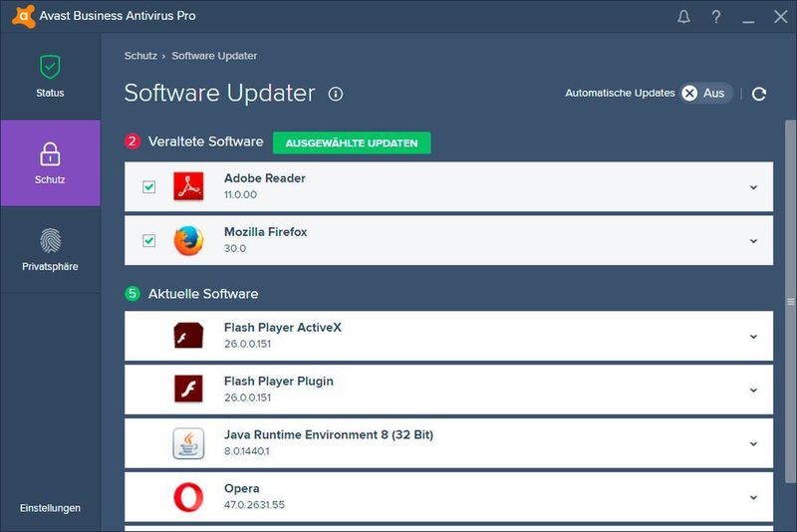The height and width of the screenshot is (532, 797).
Task: Click the Mozilla Firefox icon
Action: tap(188, 240)
